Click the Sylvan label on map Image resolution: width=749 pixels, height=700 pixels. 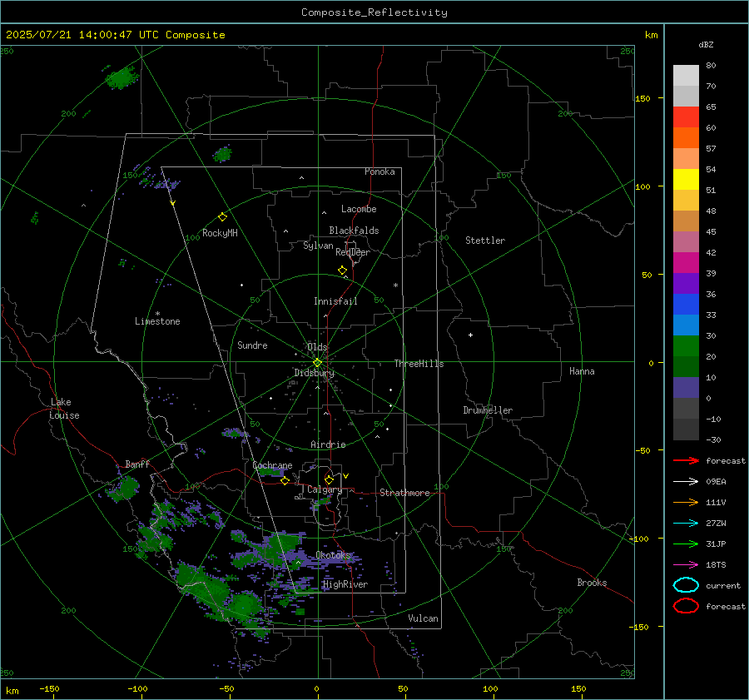coord(318,246)
